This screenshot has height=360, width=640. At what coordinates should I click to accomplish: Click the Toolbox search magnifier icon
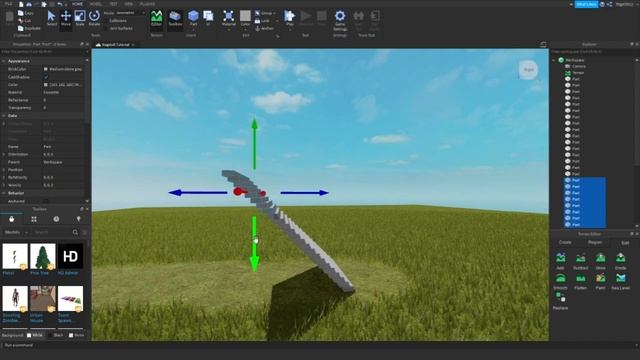point(75,232)
